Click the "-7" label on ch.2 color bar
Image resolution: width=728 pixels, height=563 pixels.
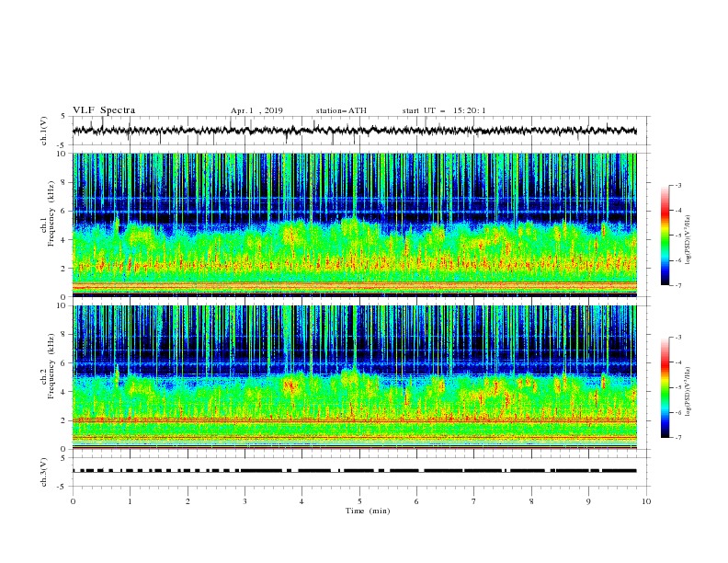[x=677, y=438]
